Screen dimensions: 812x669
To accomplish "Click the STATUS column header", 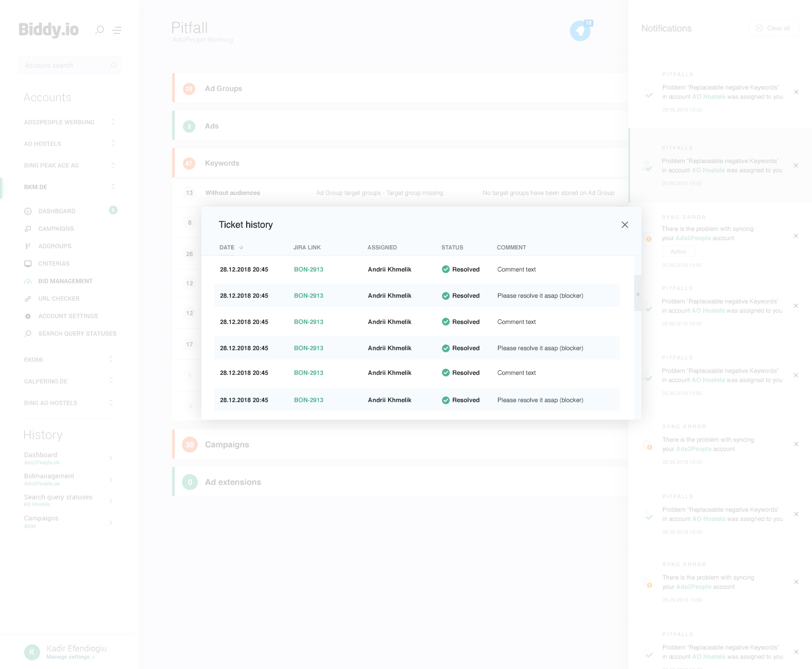I will [452, 247].
